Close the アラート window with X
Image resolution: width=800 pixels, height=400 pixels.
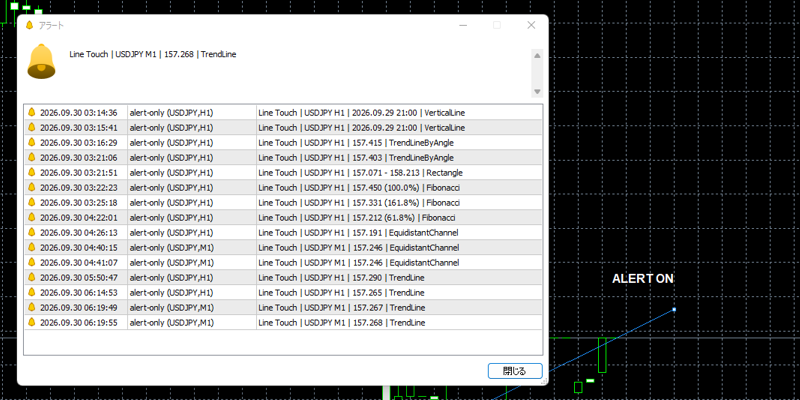coord(531,25)
